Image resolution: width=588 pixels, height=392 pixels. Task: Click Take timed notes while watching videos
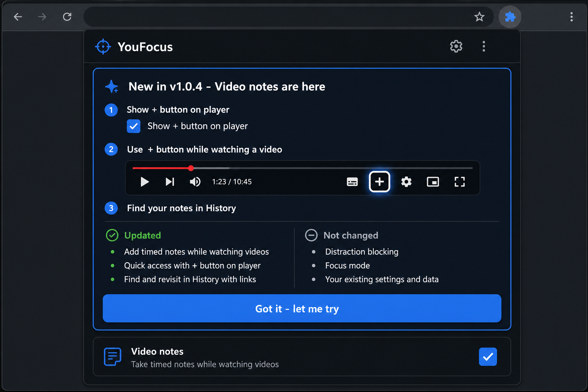coord(205,364)
